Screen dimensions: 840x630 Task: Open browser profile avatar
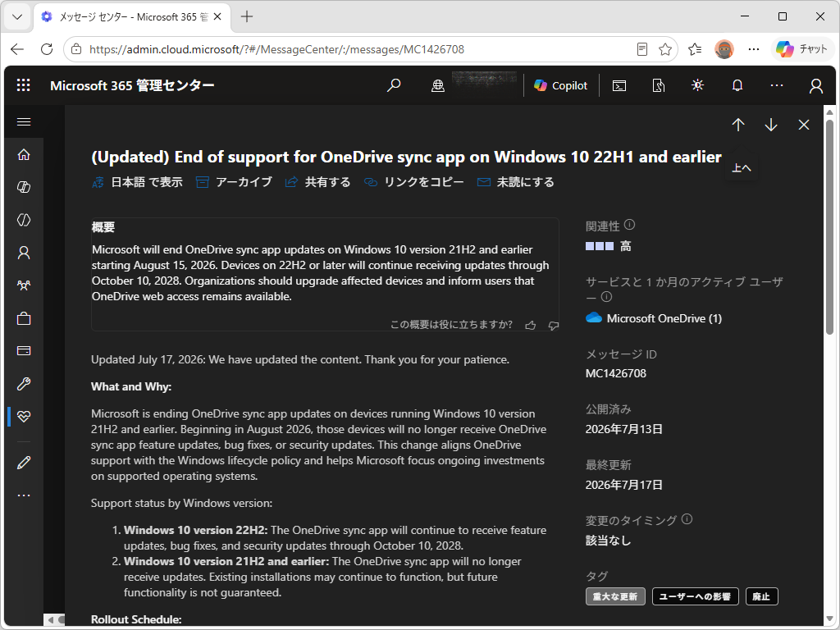(724, 49)
